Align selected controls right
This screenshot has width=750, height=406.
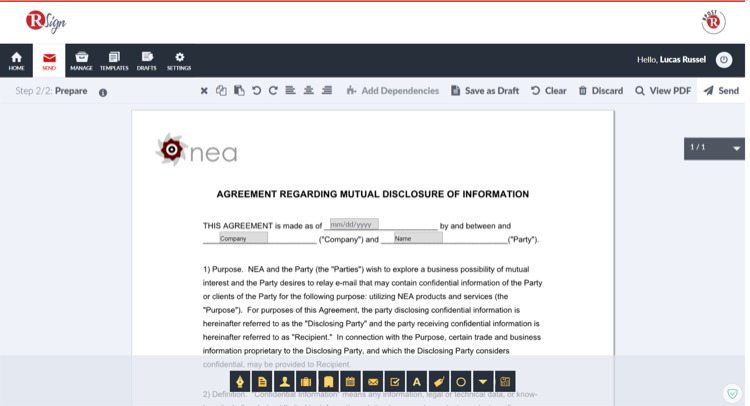(327, 90)
